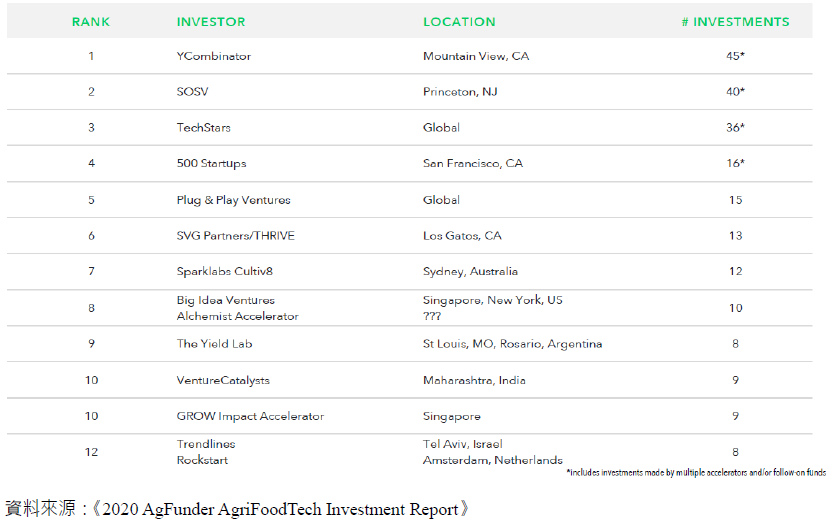Select the 13 investments value
Screen dimensions: 833x523
[736, 236]
